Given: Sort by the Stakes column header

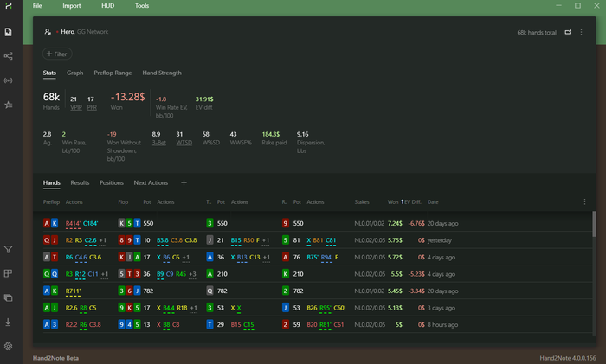Looking at the screenshot, I should pyautogui.click(x=362, y=201).
